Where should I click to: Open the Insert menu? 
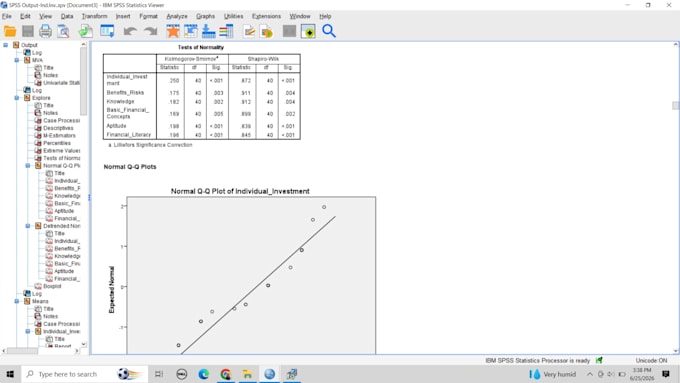coord(123,16)
